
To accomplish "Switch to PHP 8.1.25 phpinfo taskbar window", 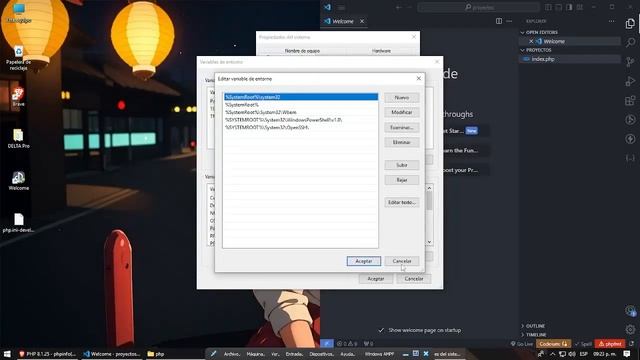I will (x=48, y=354).
